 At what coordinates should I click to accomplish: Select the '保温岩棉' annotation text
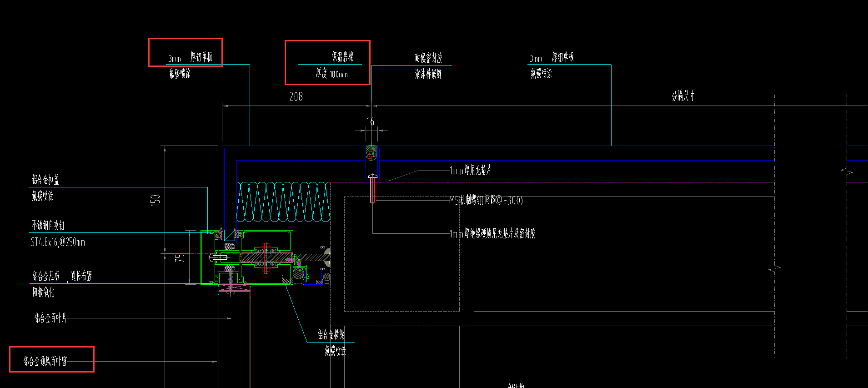(x=342, y=57)
